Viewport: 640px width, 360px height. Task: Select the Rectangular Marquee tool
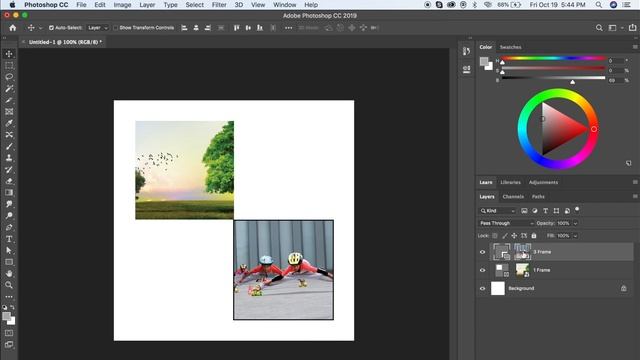point(9,65)
